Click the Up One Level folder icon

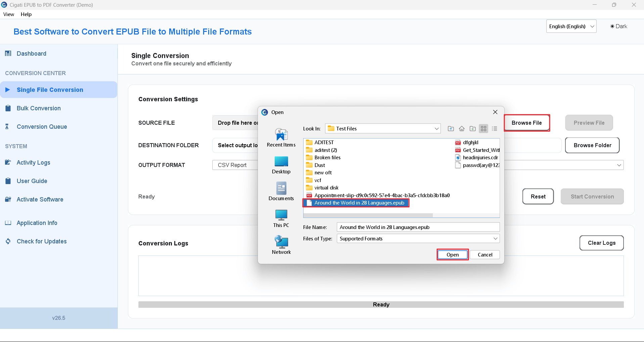click(x=451, y=129)
